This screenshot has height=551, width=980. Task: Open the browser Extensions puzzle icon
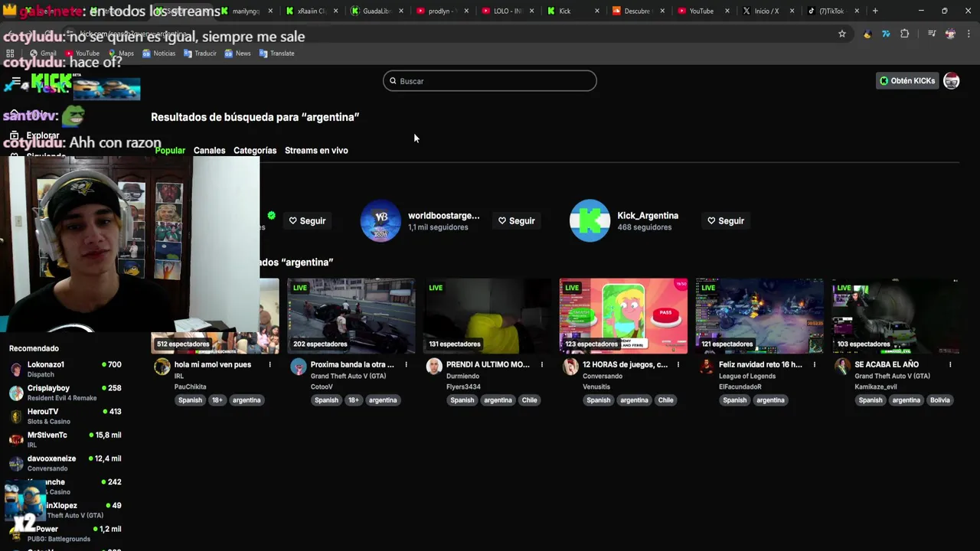click(905, 34)
